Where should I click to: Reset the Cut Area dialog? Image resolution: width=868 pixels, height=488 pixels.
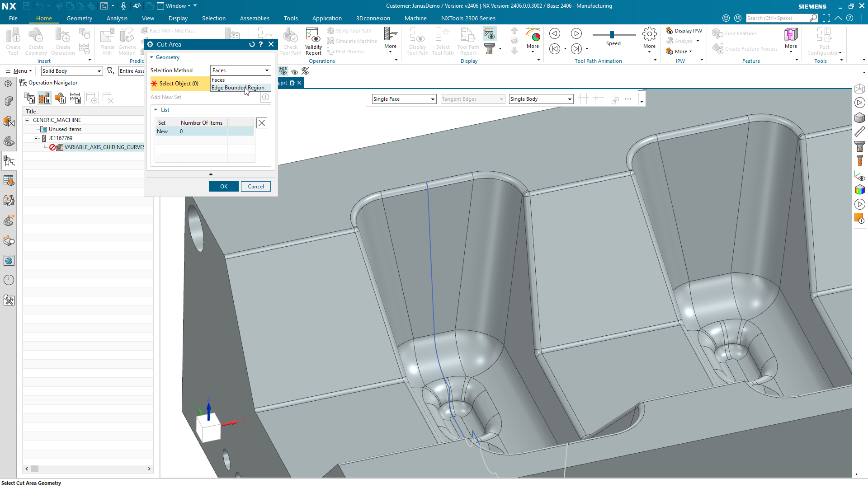(252, 44)
